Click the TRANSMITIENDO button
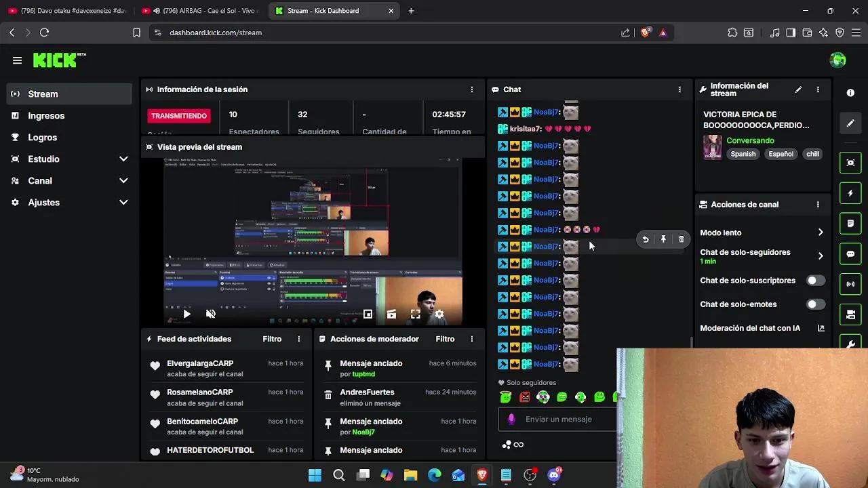The width and height of the screenshot is (868, 488). (x=178, y=115)
